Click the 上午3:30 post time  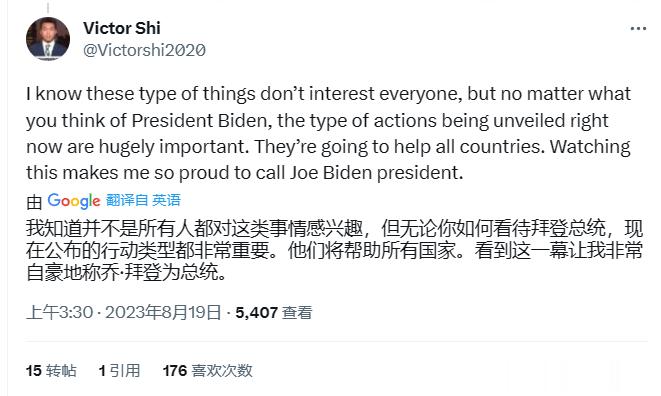click(x=59, y=312)
